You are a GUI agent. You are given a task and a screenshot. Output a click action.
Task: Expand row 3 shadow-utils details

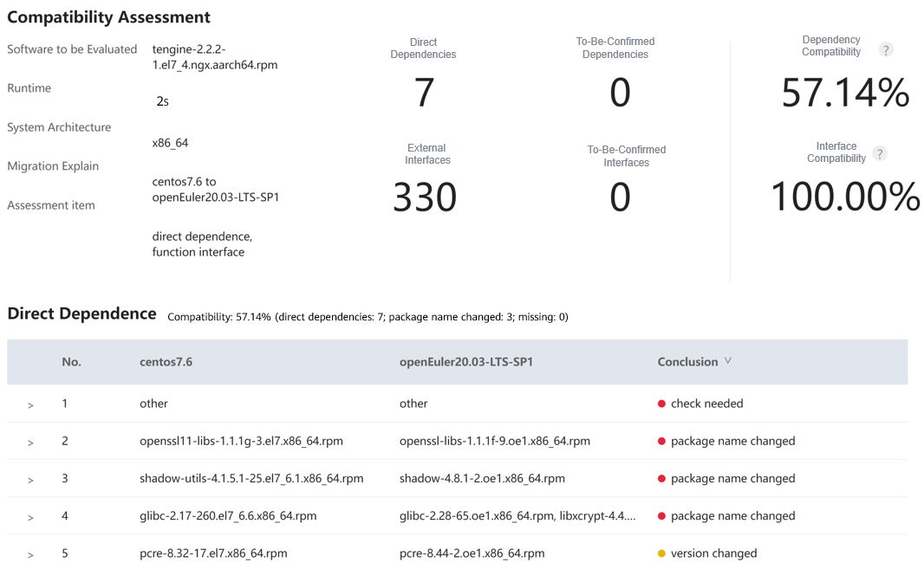point(30,480)
